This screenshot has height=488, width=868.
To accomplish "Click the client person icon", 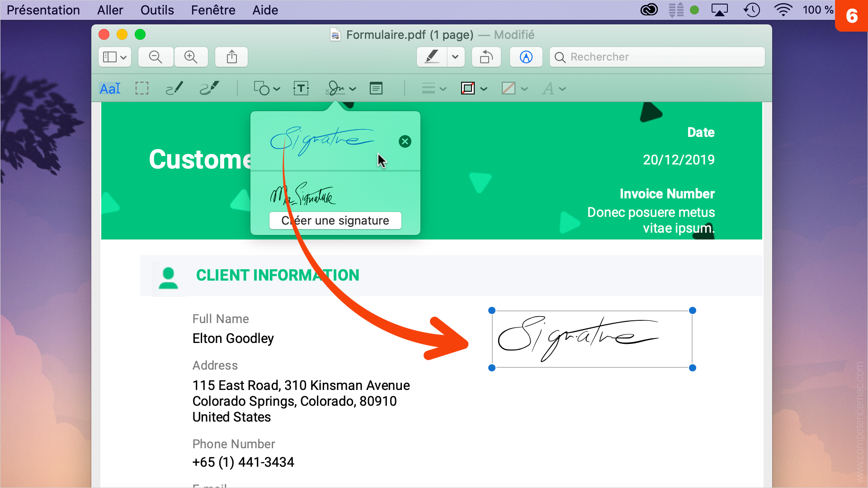I will (x=169, y=278).
